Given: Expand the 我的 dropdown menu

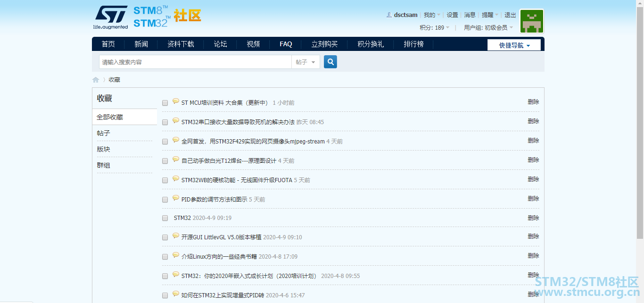Looking at the screenshot, I should coord(432,15).
